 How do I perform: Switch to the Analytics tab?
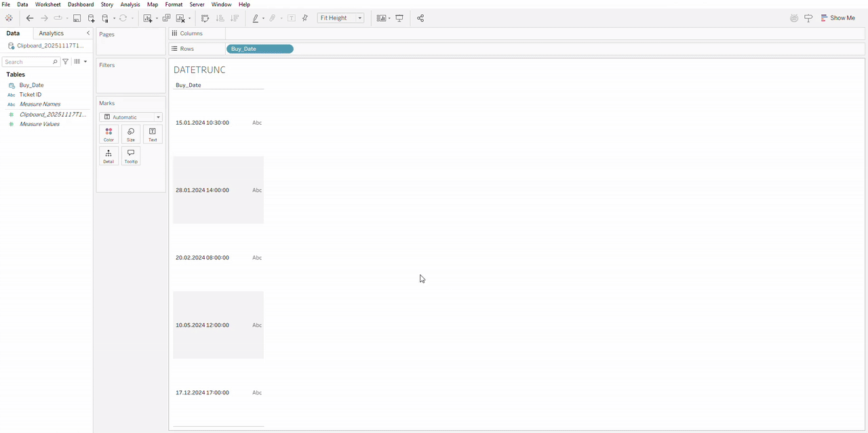(x=51, y=33)
